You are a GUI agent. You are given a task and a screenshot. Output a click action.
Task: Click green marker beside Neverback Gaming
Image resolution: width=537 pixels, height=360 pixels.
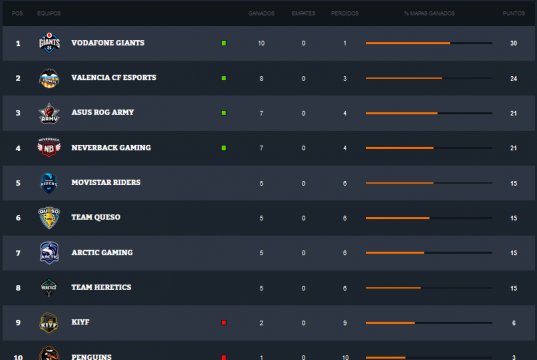[x=224, y=148]
